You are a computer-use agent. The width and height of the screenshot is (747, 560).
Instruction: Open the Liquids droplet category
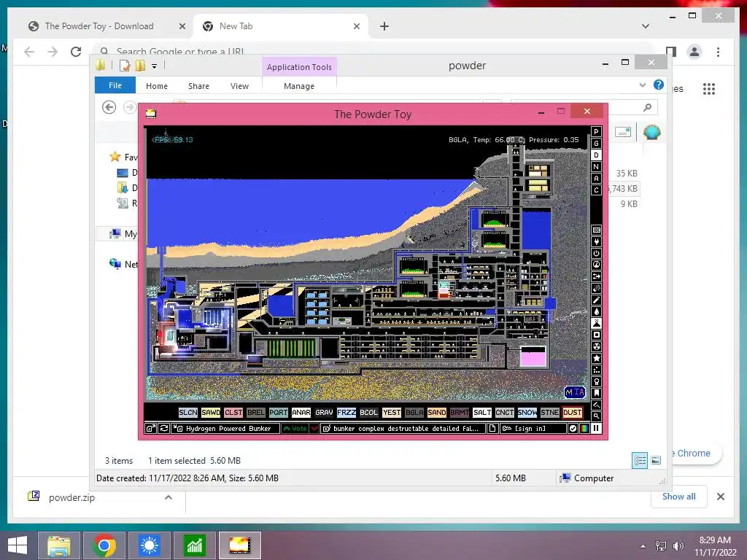tap(596, 311)
